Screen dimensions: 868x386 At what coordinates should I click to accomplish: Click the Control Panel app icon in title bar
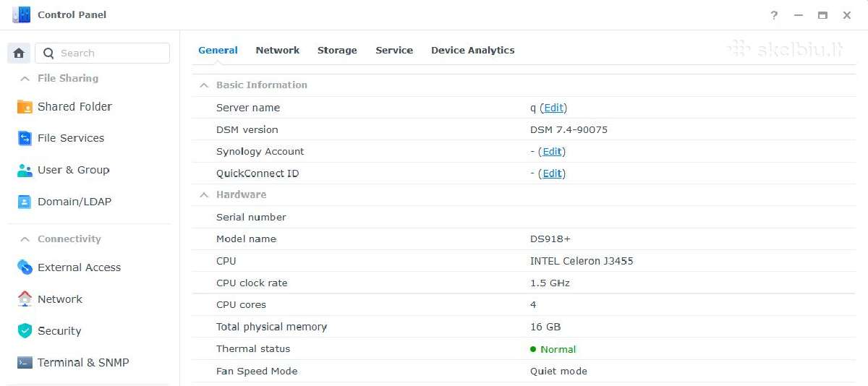point(21,14)
